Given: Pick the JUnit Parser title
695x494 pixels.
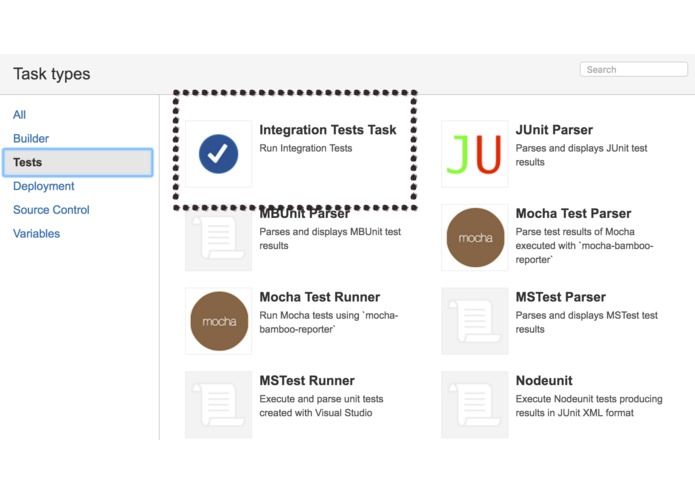Looking at the screenshot, I should tap(554, 130).
